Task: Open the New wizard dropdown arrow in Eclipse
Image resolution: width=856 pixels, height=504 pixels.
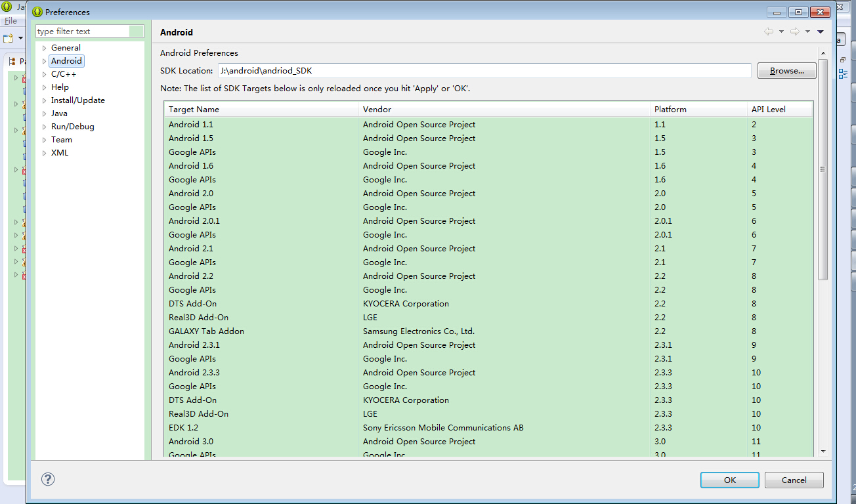Action: [x=20, y=38]
